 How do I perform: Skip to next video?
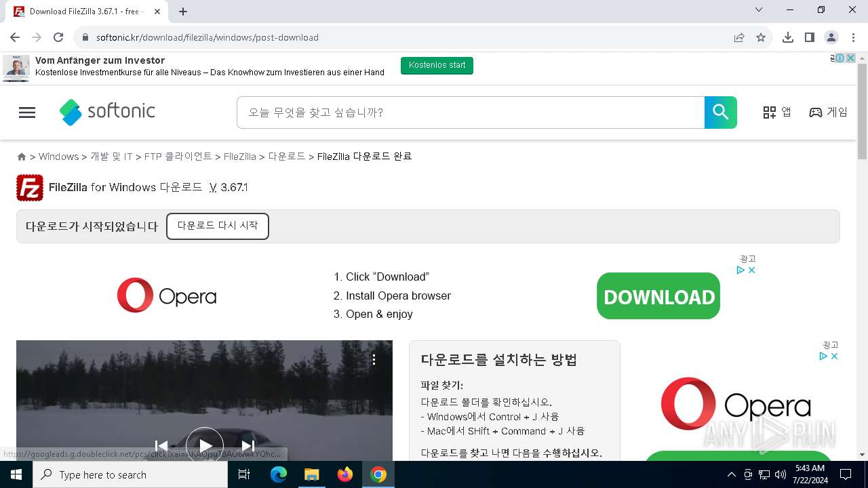(248, 445)
